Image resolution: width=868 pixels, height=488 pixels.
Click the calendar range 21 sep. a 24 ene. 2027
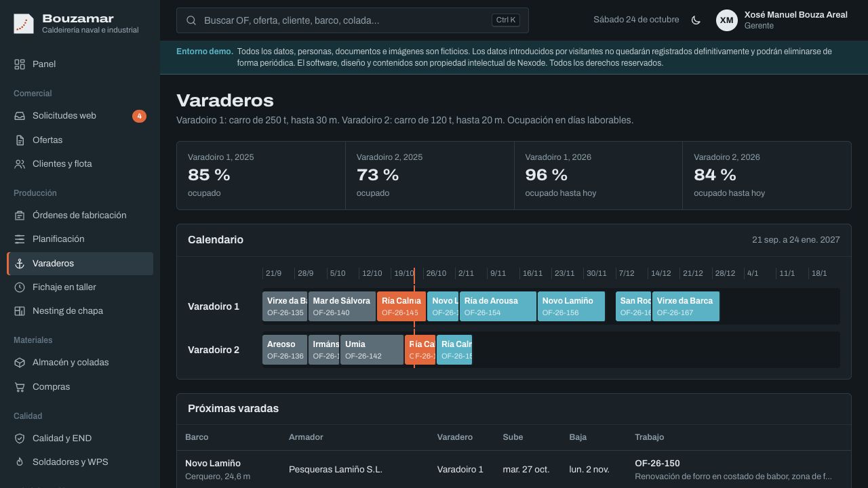click(x=796, y=240)
